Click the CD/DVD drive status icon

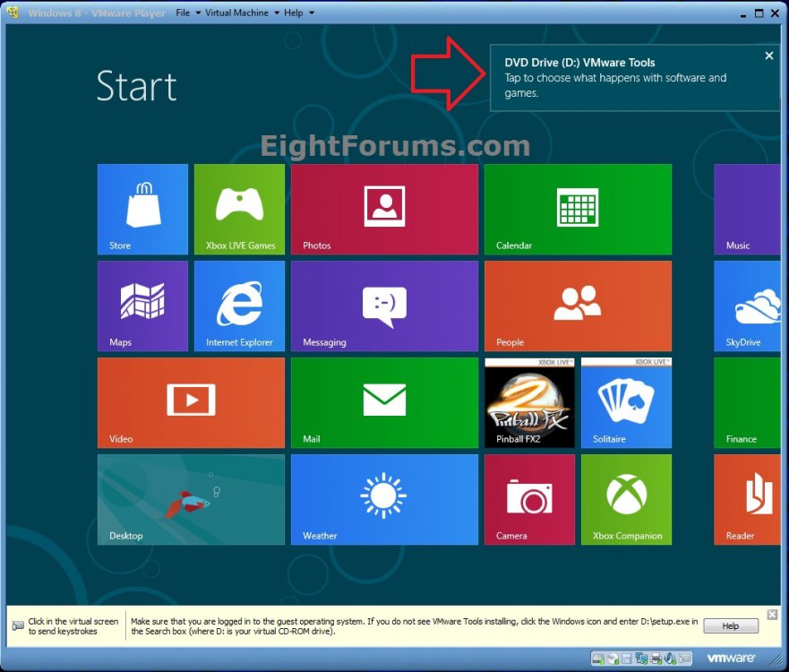click(x=613, y=659)
